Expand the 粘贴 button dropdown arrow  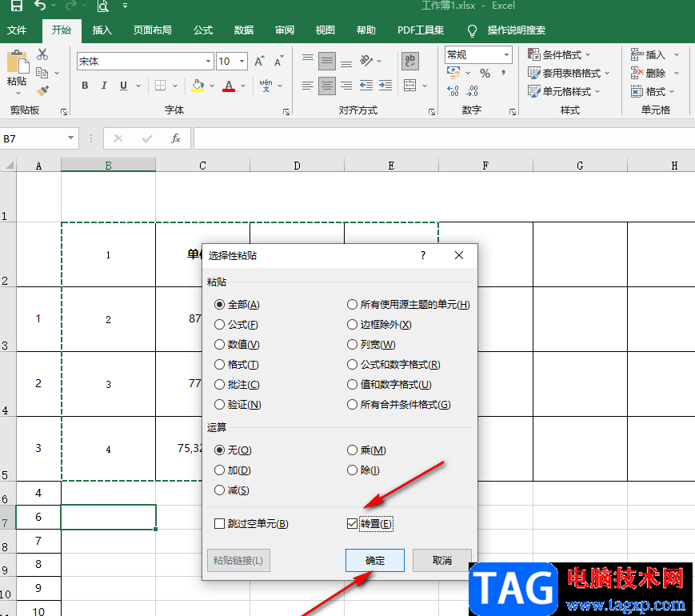tap(18, 93)
